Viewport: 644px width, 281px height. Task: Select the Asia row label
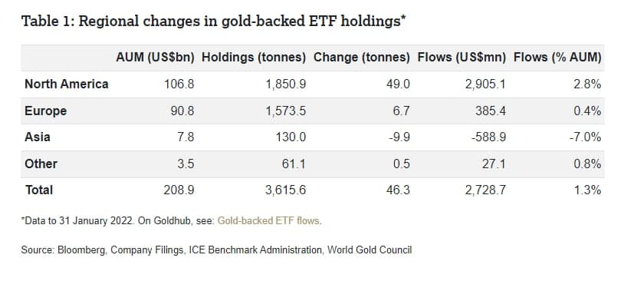(38, 137)
